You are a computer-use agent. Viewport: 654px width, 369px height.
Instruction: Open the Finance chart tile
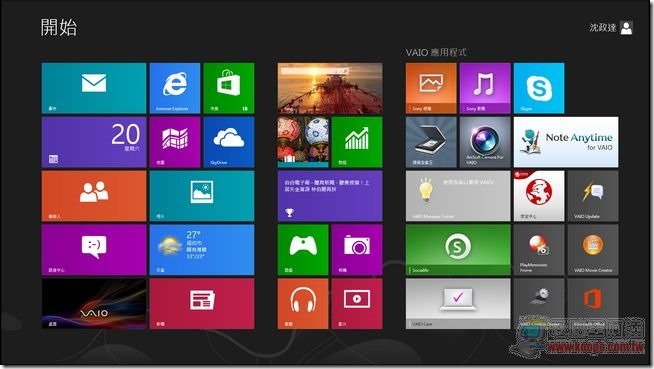357,142
